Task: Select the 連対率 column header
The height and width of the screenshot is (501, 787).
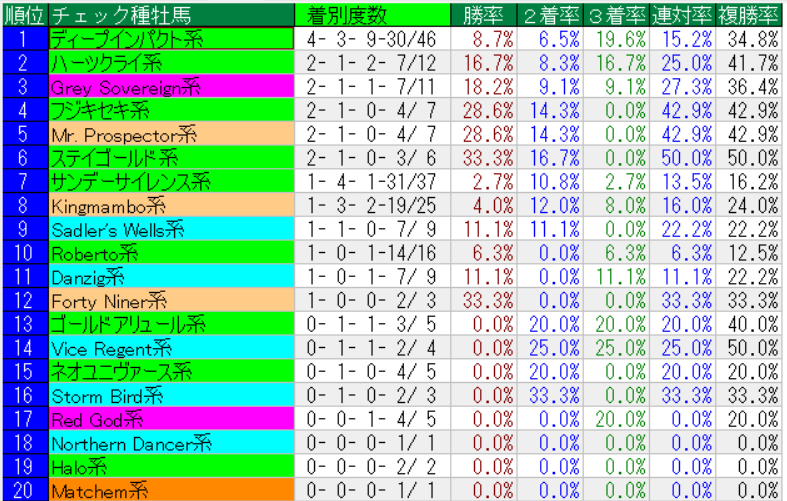Action: click(682, 14)
